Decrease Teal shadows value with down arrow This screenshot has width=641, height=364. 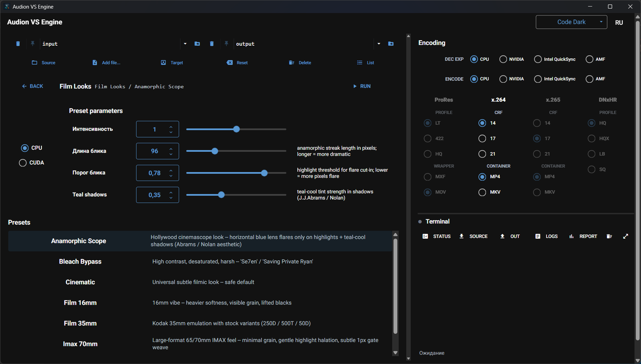coord(171,197)
